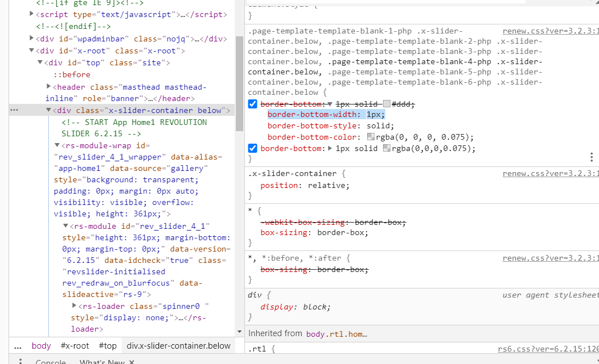599x364 pixels.
Task: Collapse the div id top site node
Action: pos(40,62)
